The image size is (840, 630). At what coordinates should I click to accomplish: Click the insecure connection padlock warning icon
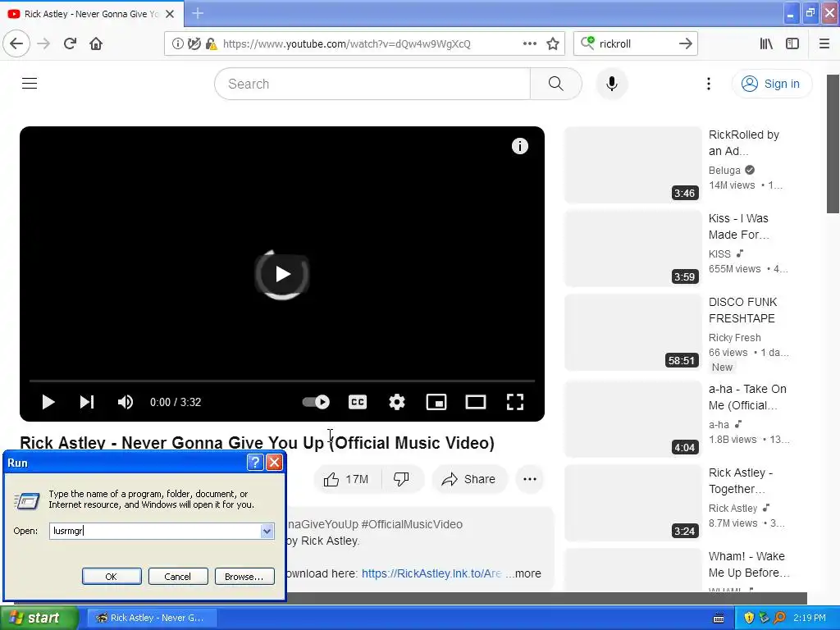(211, 44)
